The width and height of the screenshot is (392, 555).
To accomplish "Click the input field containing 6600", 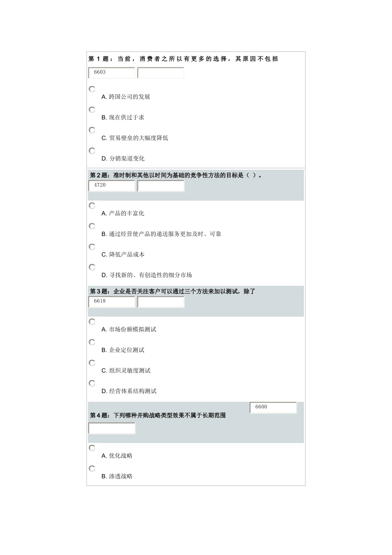I will point(273,408).
